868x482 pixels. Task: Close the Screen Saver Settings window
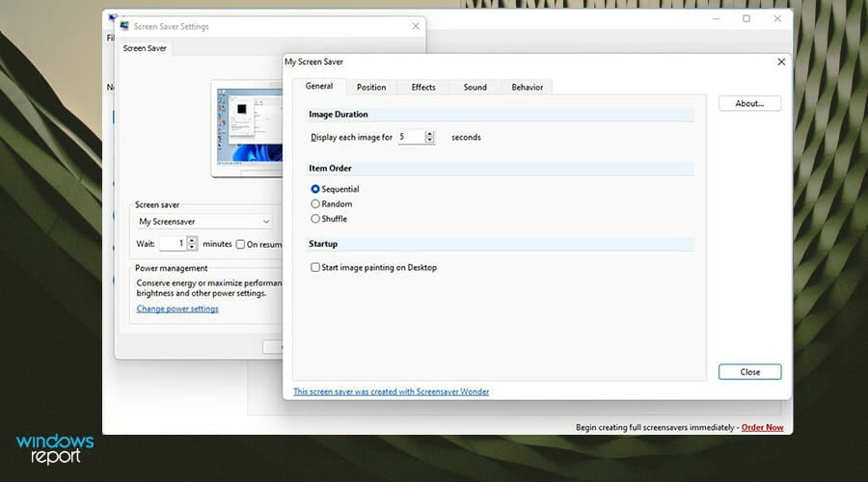416,26
